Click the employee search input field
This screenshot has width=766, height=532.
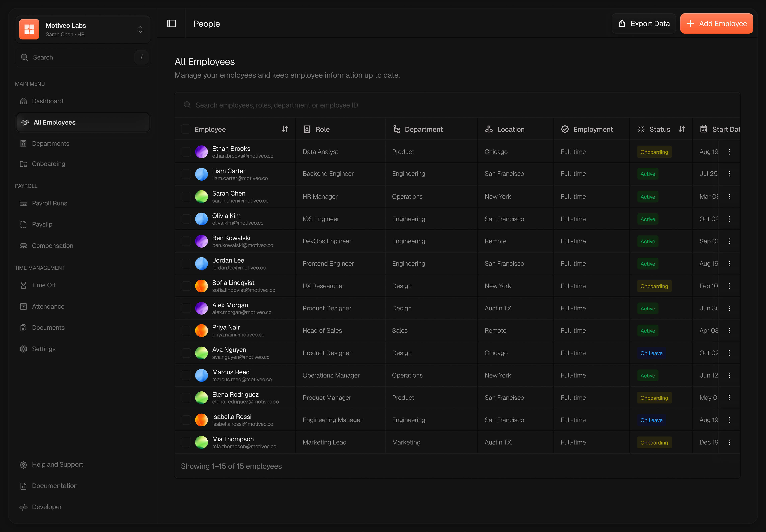pyautogui.click(x=457, y=105)
